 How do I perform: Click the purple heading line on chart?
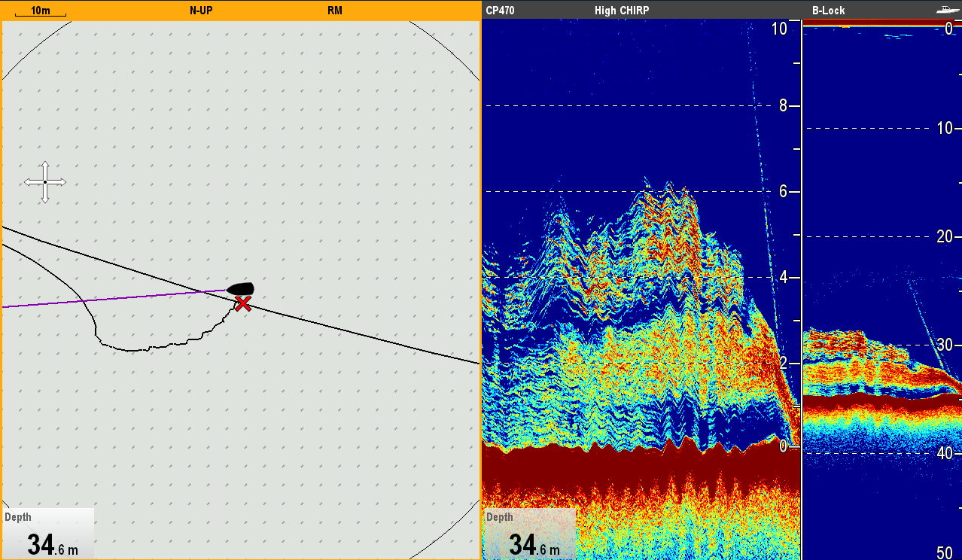pos(113,299)
